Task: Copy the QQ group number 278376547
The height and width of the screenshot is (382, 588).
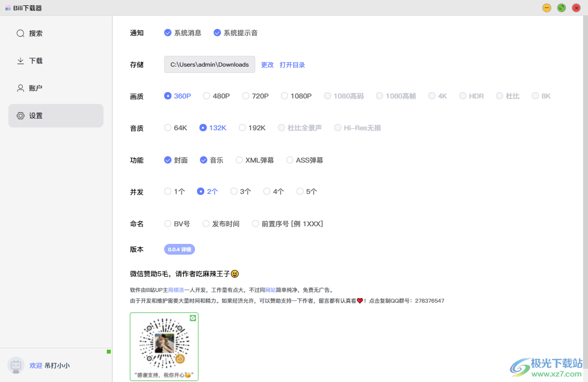Action: [x=430, y=301]
